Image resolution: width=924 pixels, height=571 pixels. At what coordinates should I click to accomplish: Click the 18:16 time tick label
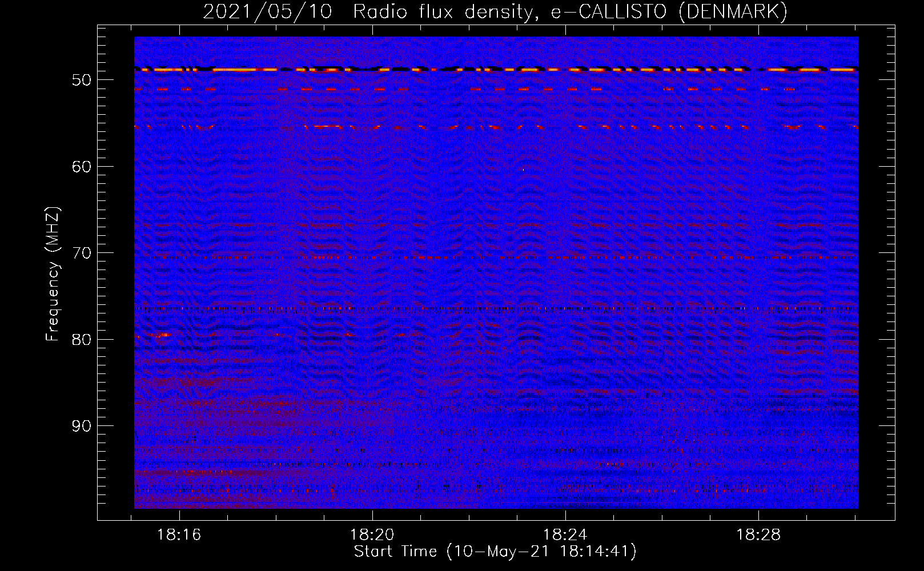tap(179, 535)
